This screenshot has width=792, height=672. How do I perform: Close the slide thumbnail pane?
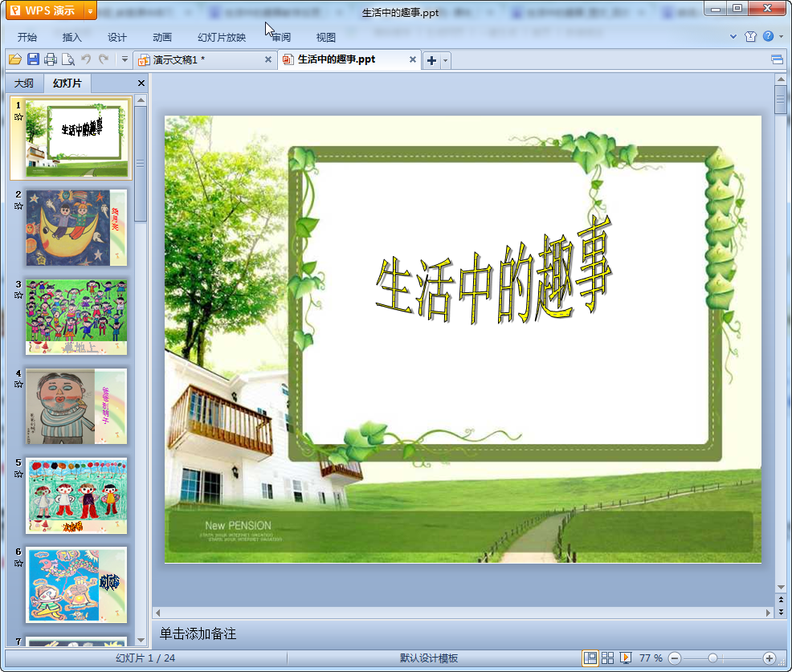pyautogui.click(x=141, y=83)
